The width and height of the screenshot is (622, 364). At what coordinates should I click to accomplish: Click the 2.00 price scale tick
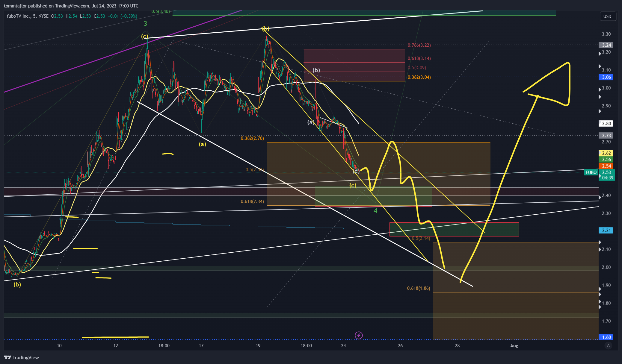click(606, 267)
